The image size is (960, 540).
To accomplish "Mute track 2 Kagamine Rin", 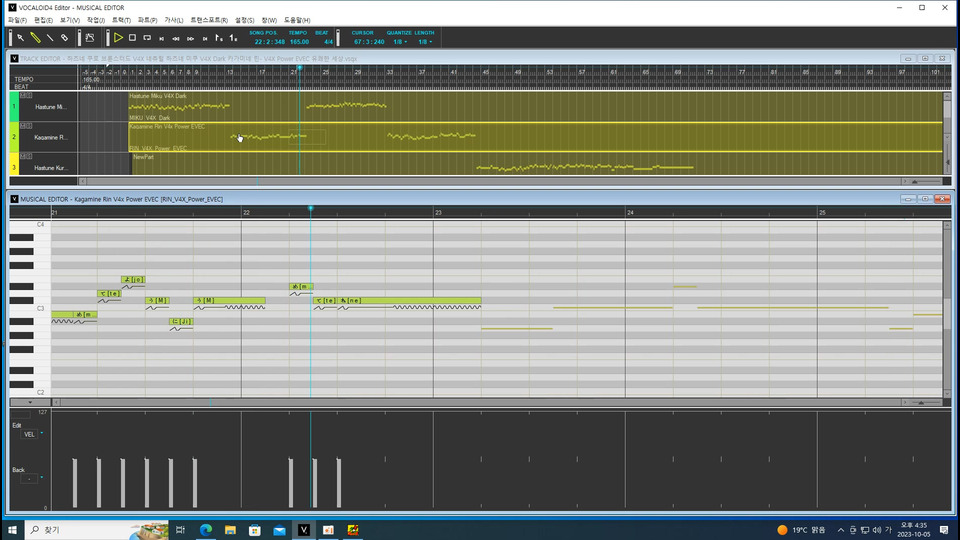I will click(x=23, y=126).
